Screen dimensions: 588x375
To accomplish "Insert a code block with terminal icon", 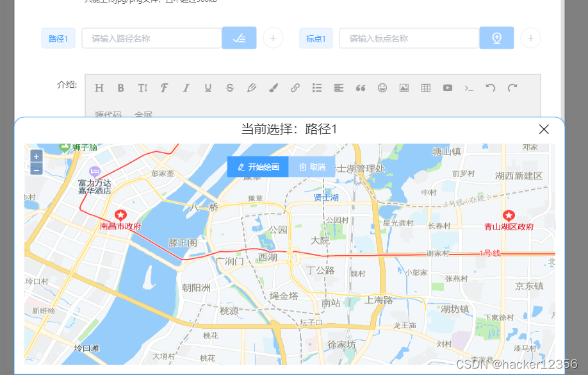I will [469, 88].
